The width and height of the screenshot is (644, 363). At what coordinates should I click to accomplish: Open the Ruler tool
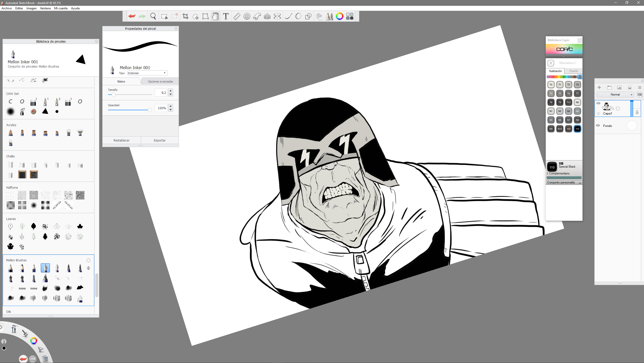point(237,16)
